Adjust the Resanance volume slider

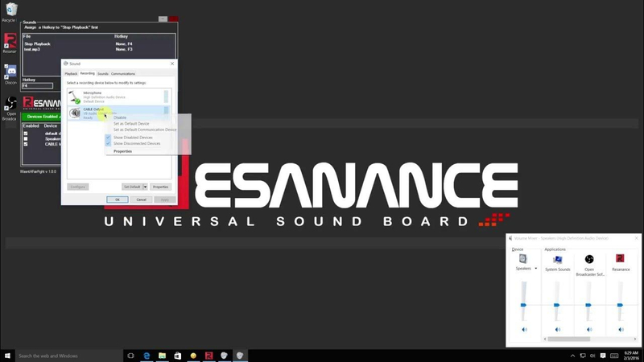click(x=620, y=305)
